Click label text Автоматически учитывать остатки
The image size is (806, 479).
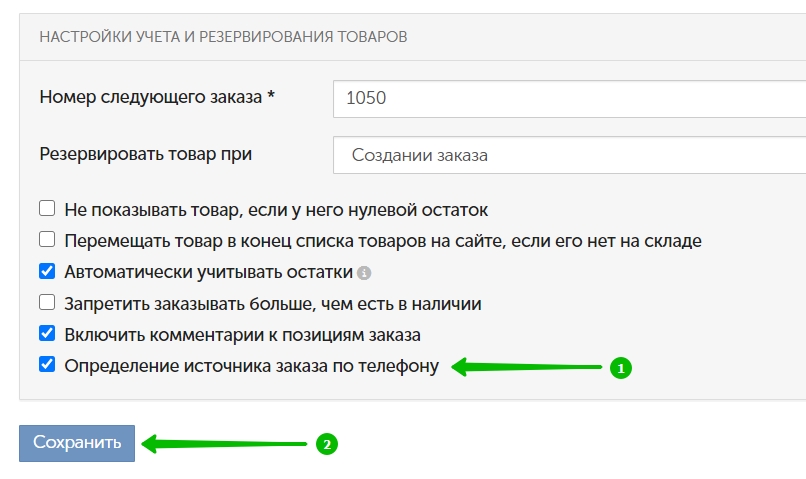click(208, 272)
